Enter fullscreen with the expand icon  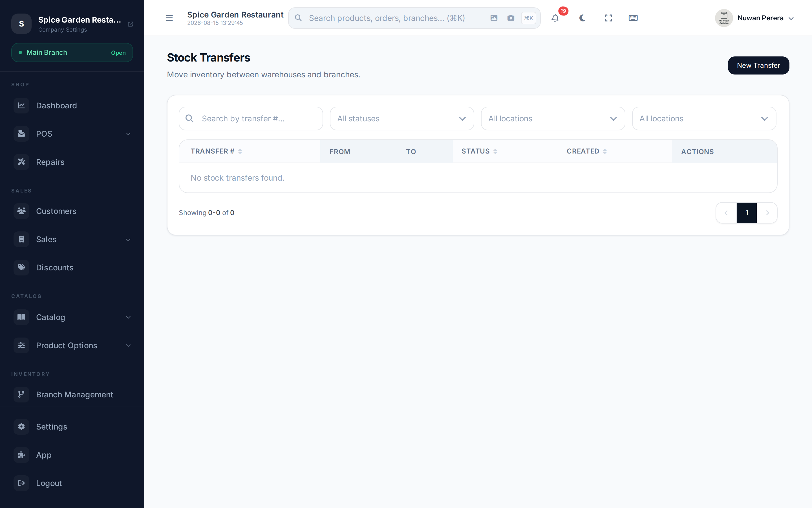tap(608, 18)
